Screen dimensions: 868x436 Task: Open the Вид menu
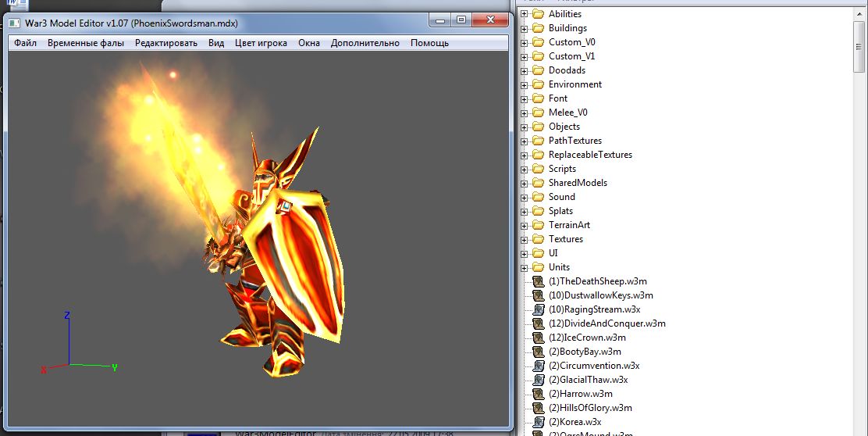(x=216, y=43)
